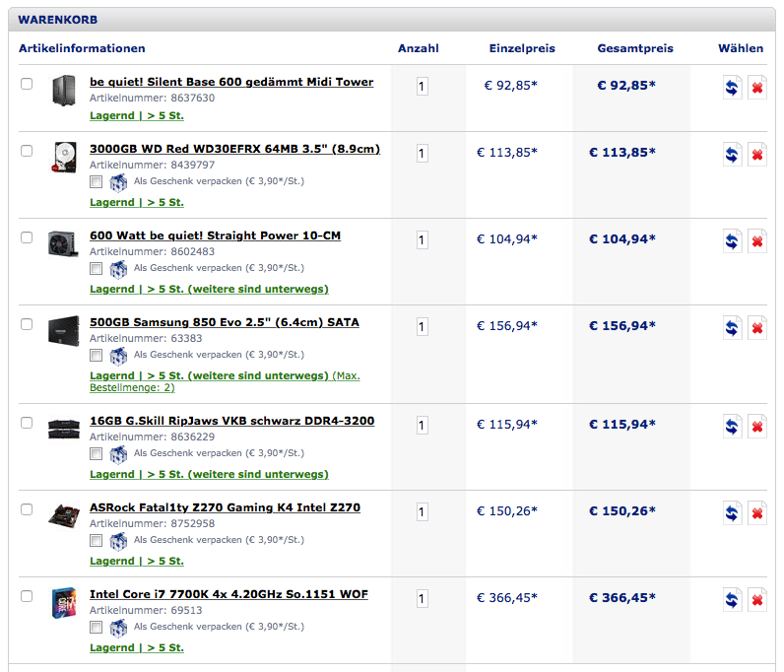This screenshot has width=784, height=672.
Task: Check gift wrap option for ASRock Fatal1ty
Action: (x=96, y=541)
